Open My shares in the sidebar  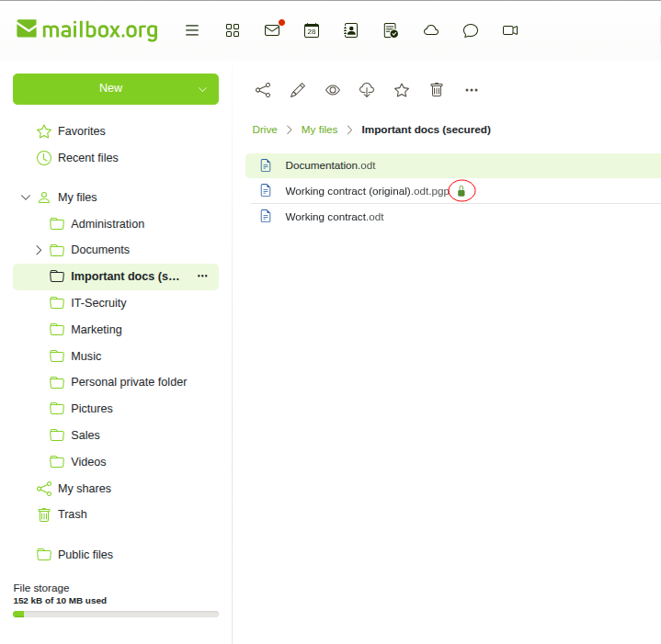[85, 489]
